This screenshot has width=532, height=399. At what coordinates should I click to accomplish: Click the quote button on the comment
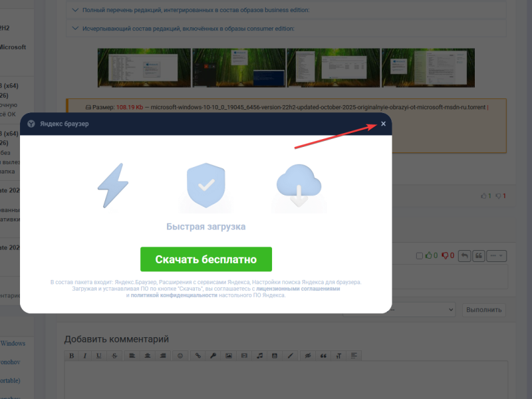[x=478, y=255]
